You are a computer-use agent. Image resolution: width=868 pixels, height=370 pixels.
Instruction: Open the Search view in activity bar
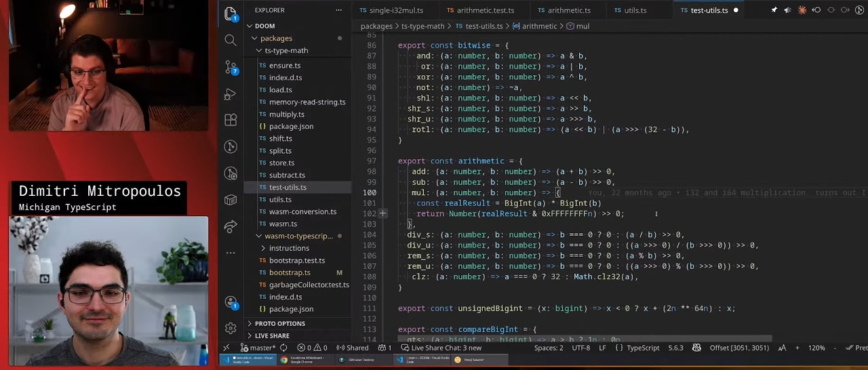(x=231, y=40)
